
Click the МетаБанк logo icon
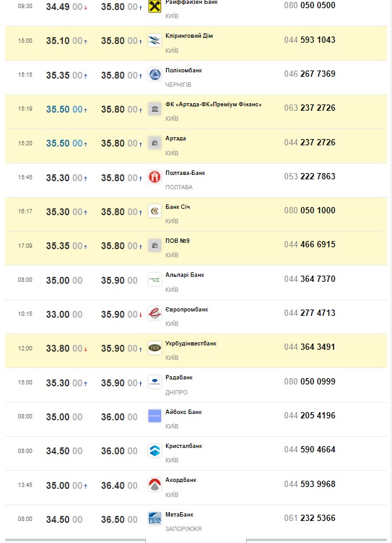(x=154, y=518)
